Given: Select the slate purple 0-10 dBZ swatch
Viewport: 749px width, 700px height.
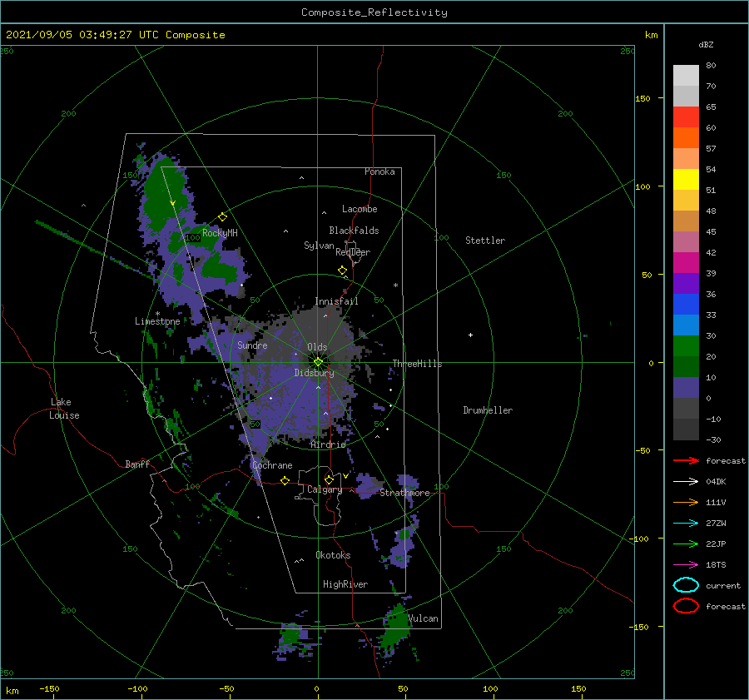Looking at the screenshot, I should (686, 388).
